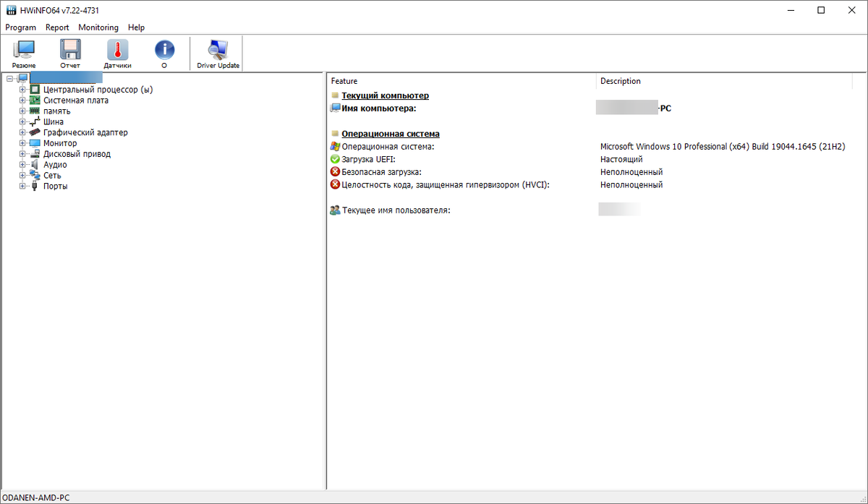868x504 pixels.
Task: Expand the Системная плата node
Action: [22, 101]
